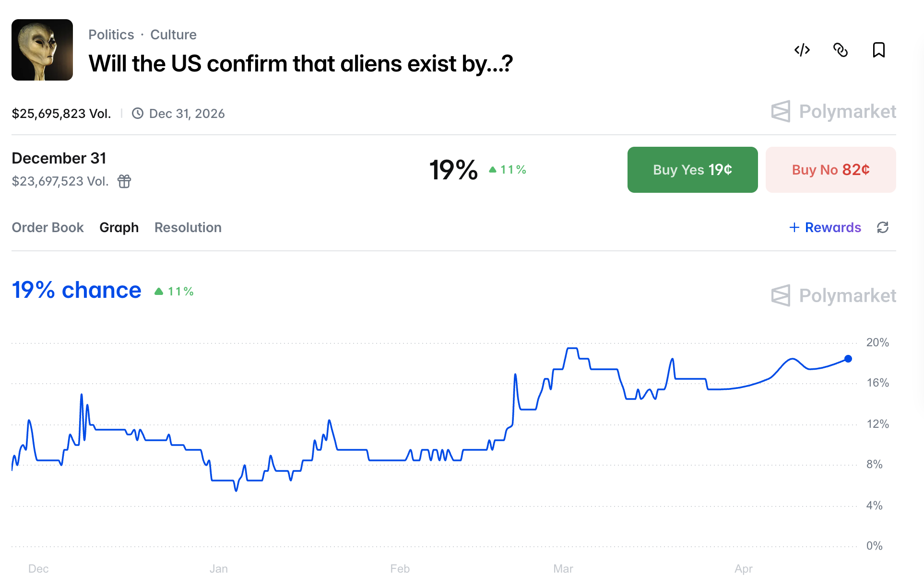Click the Polymarket logo near the header
The image size is (924, 587).
point(833,112)
